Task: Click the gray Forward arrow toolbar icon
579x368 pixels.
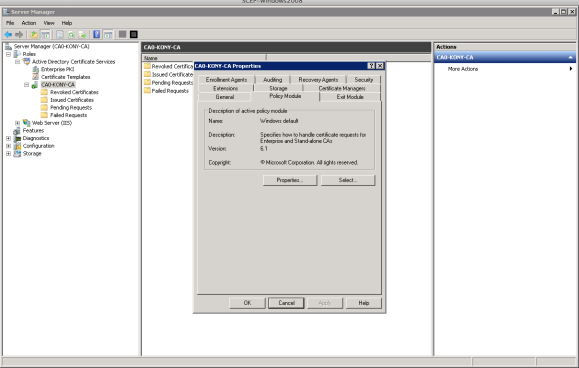Action: (19, 34)
